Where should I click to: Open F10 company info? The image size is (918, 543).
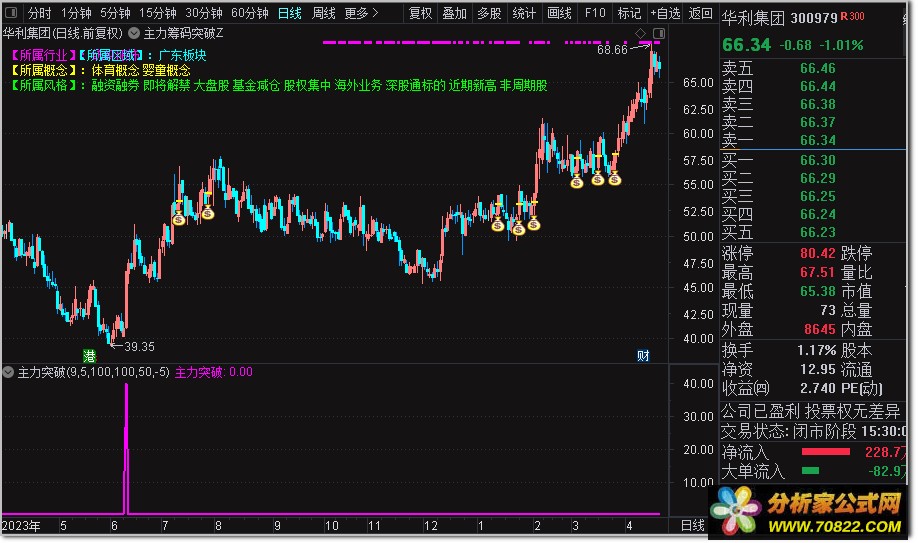pyautogui.click(x=595, y=13)
